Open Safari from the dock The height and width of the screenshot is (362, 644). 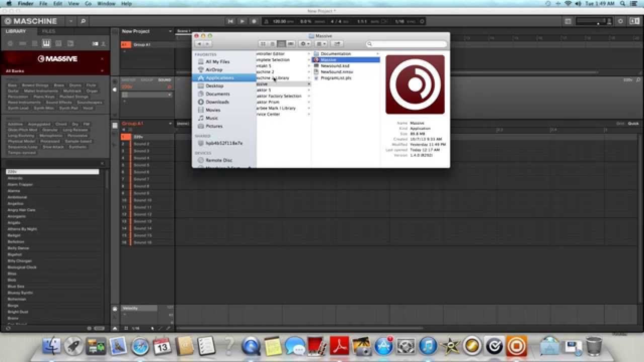coord(140,346)
